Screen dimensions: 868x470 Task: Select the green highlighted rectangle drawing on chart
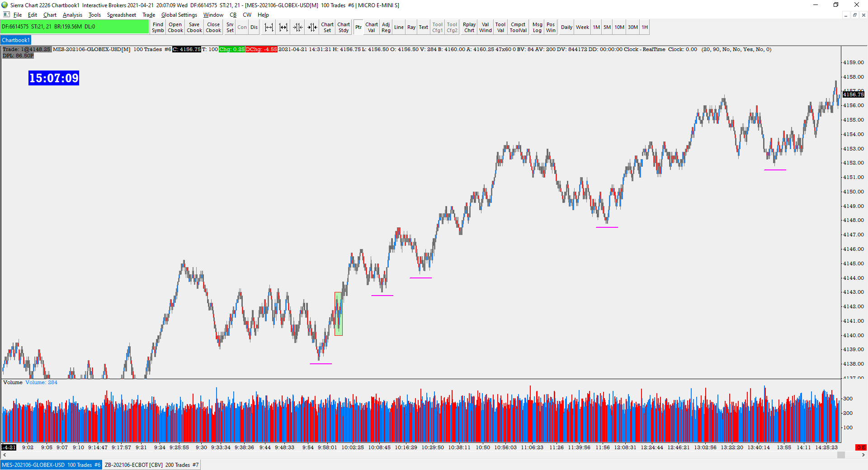pyautogui.click(x=338, y=314)
